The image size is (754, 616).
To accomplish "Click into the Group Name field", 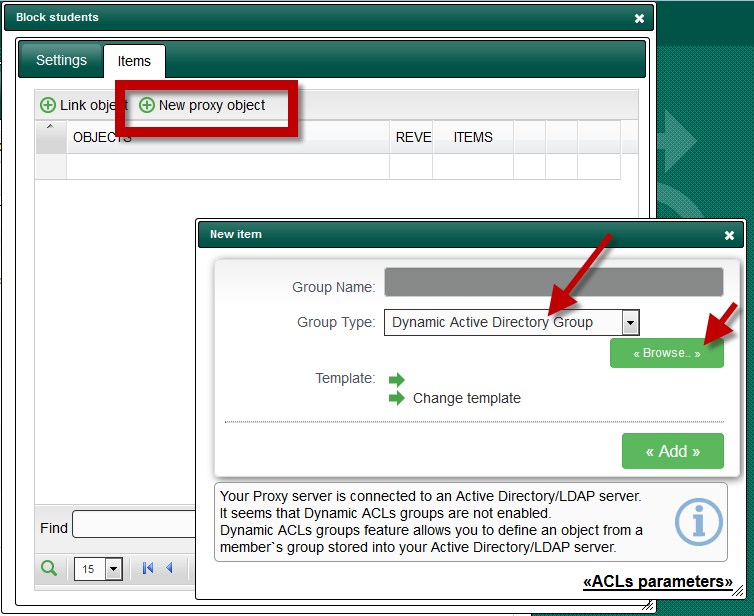I will [553, 282].
